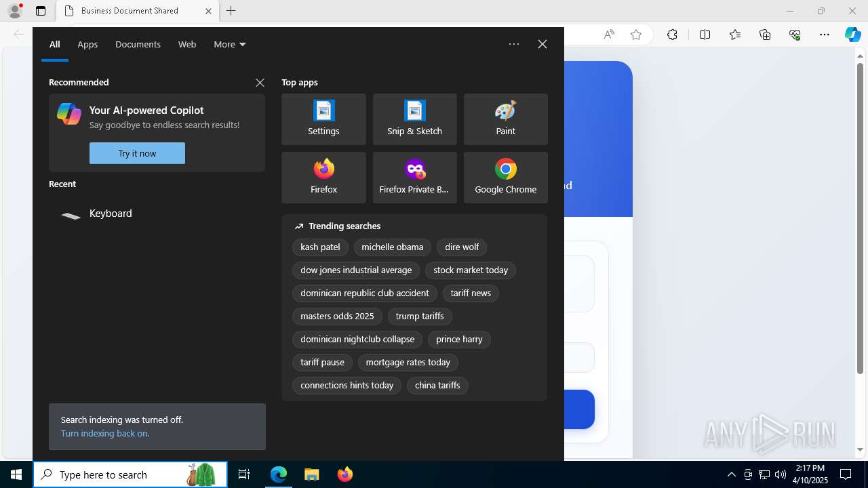Open a new Edge tab

point(231,11)
